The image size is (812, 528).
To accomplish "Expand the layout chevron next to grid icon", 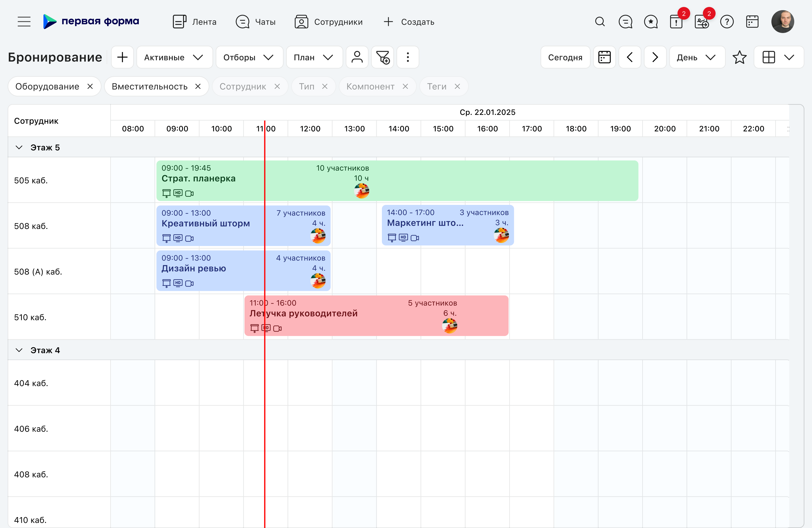I will [x=789, y=57].
